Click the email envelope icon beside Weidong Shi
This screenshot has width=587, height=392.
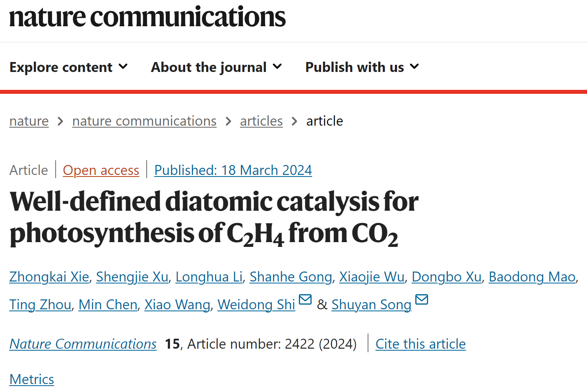305,299
